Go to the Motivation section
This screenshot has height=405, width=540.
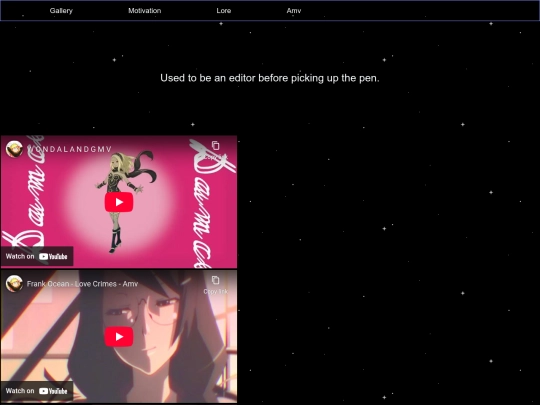[x=145, y=11]
